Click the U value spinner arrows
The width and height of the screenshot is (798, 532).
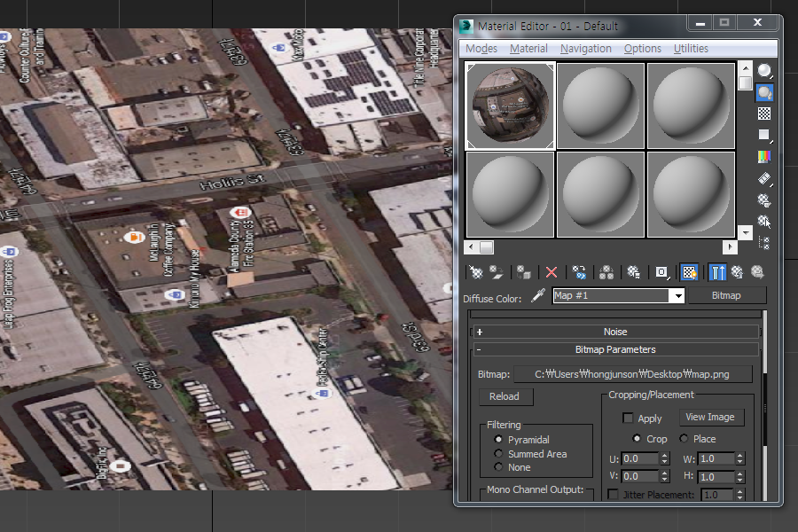click(665, 458)
